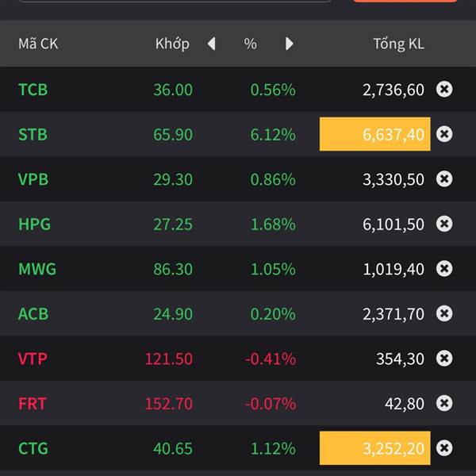476x476 pixels.
Task: Select the VTP ticker symbol
Action: tap(33, 359)
